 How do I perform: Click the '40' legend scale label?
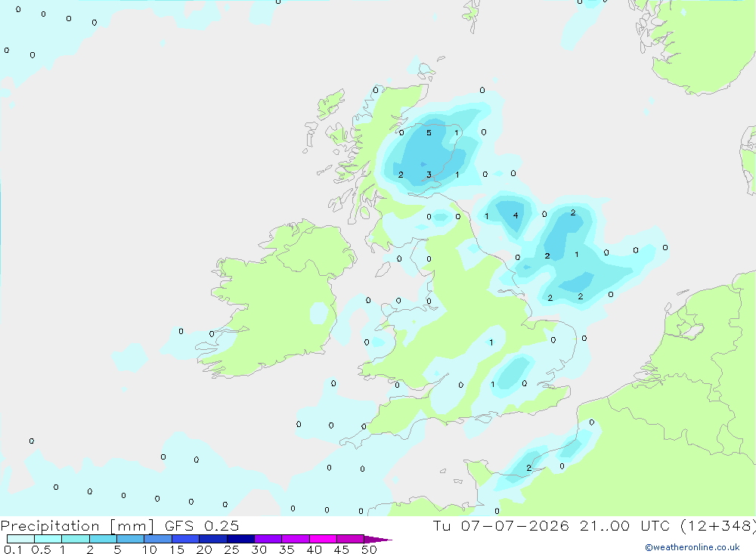pos(314,549)
